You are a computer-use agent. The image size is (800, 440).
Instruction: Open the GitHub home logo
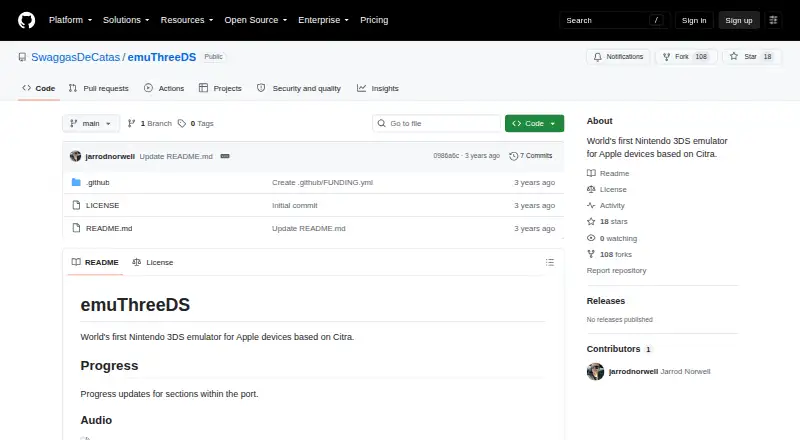pyautogui.click(x=27, y=20)
